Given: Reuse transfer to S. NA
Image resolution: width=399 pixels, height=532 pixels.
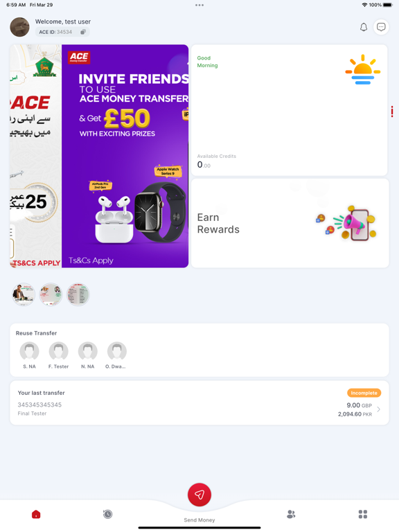Looking at the screenshot, I should coord(30,355).
